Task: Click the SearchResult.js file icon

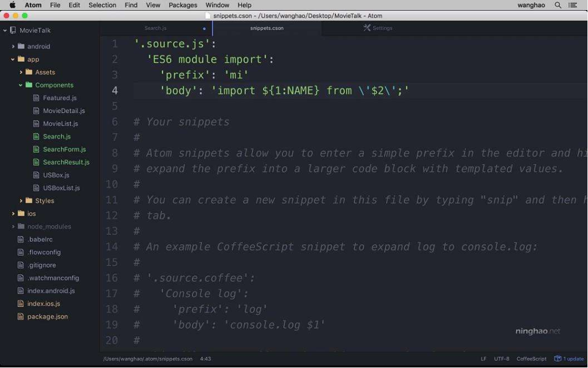Action: click(36, 162)
